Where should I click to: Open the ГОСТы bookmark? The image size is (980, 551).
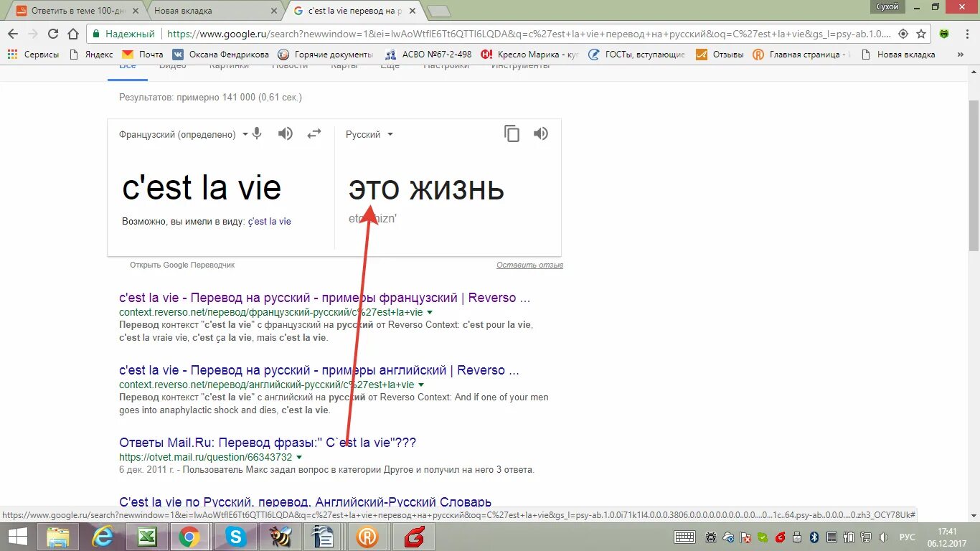click(636, 55)
